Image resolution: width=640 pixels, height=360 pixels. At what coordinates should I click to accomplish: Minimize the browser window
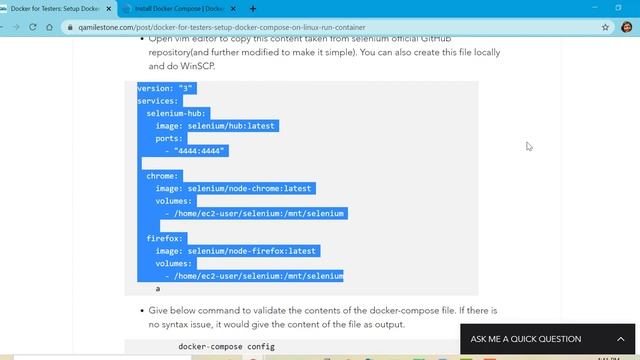pos(595,8)
